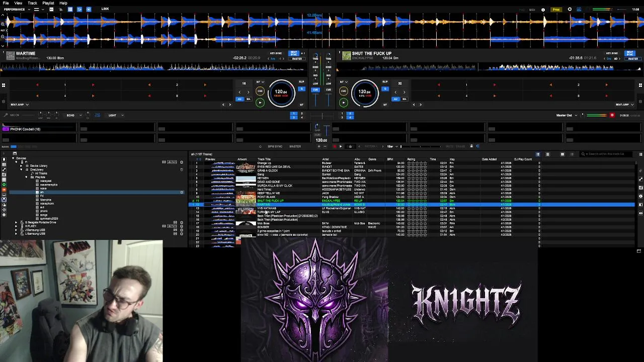Toggle MASTER on deck 2
This screenshot has width=644, height=362.
pyautogui.click(x=633, y=59)
